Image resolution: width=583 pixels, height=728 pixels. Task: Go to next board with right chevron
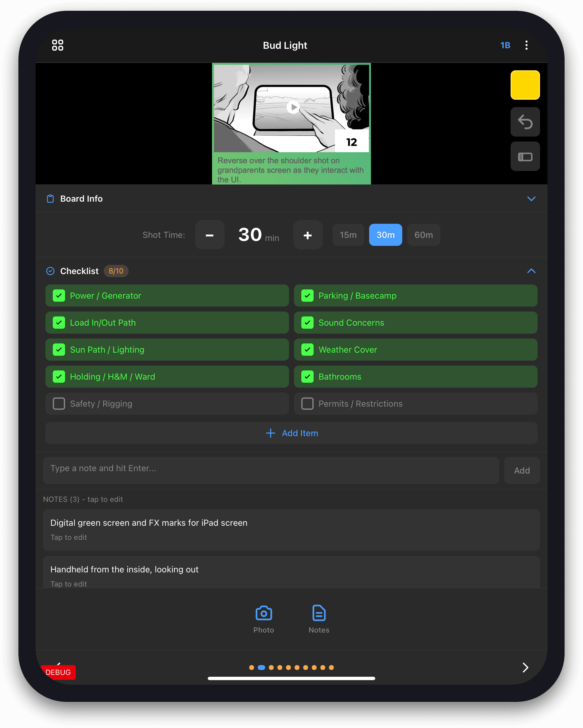click(525, 668)
